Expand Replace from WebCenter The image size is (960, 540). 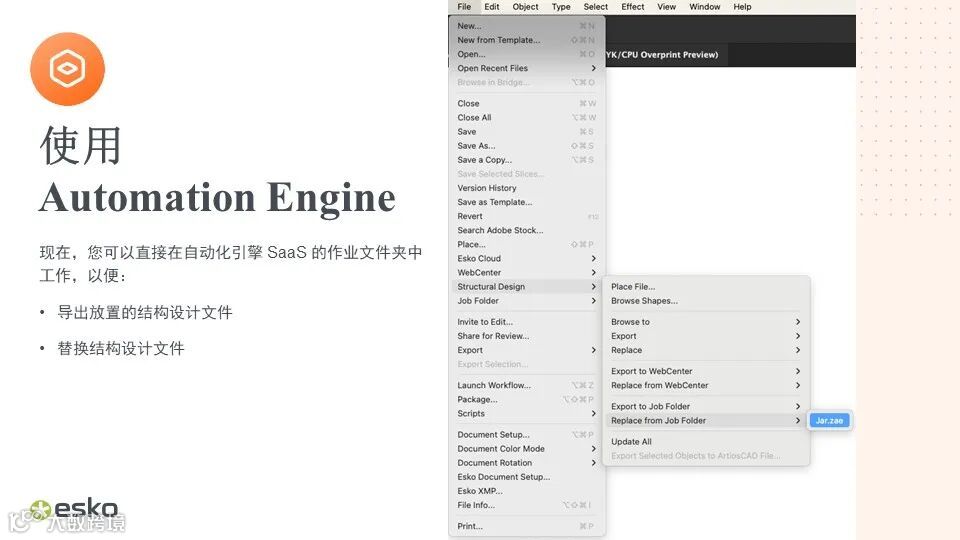point(706,385)
